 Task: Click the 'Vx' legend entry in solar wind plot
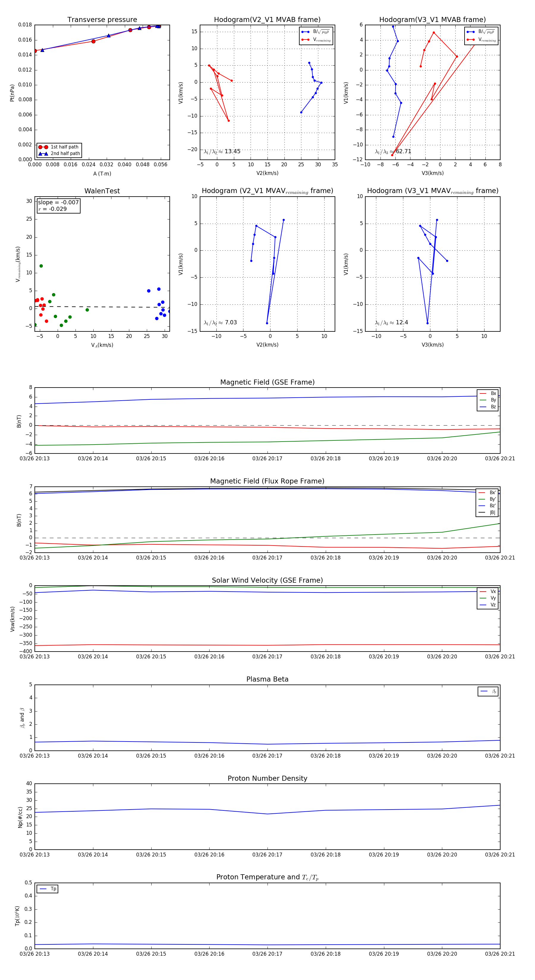click(488, 592)
